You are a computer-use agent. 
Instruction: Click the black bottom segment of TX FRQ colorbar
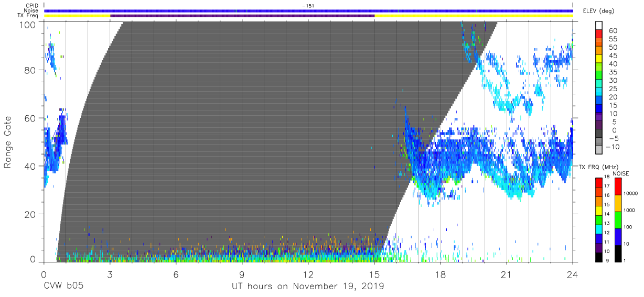[x=599, y=256]
